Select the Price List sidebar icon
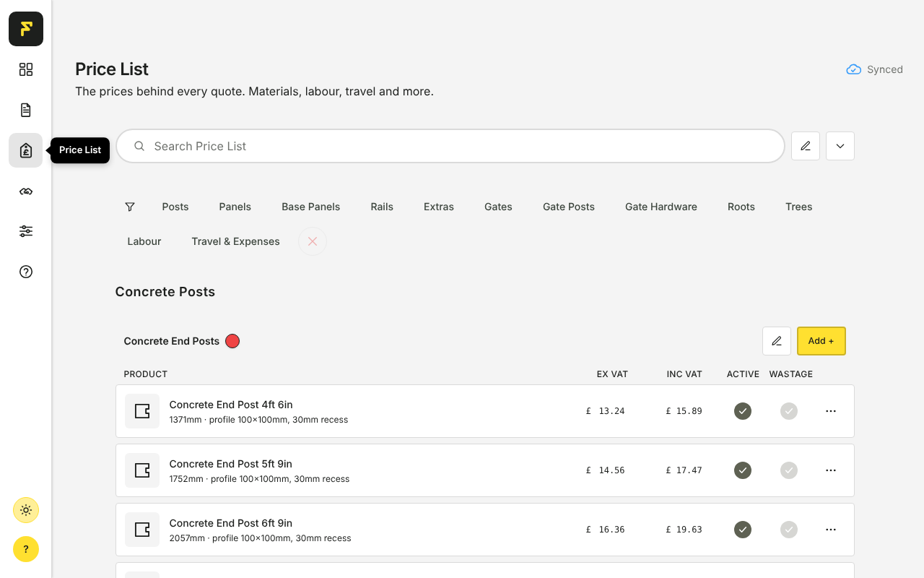924x578 pixels. pyautogui.click(x=26, y=150)
